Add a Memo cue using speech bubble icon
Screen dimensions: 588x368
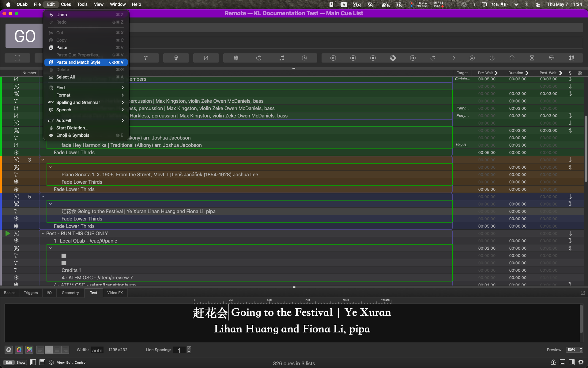click(552, 58)
